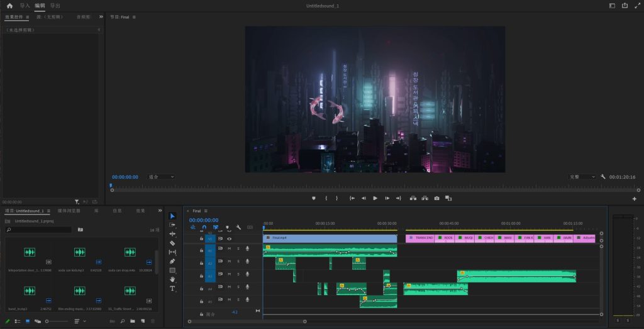Toggle insert sequences as nests option

192,227
